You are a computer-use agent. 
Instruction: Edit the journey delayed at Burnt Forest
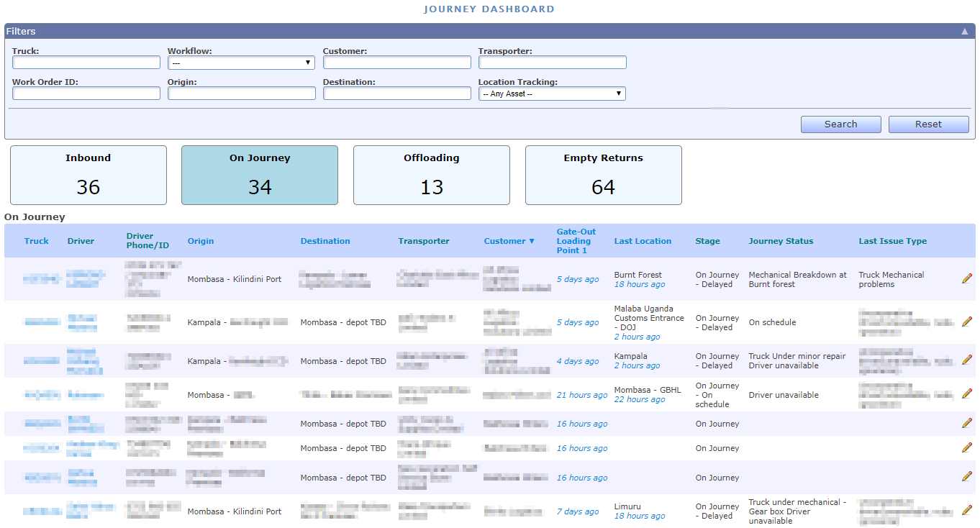click(967, 278)
